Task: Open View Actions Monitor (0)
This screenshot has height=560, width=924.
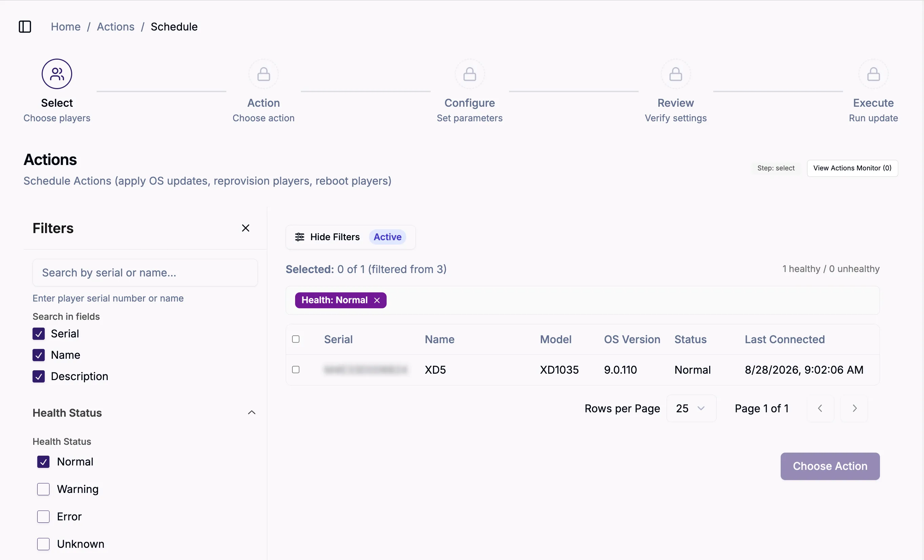Action: click(x=852, y=168)
